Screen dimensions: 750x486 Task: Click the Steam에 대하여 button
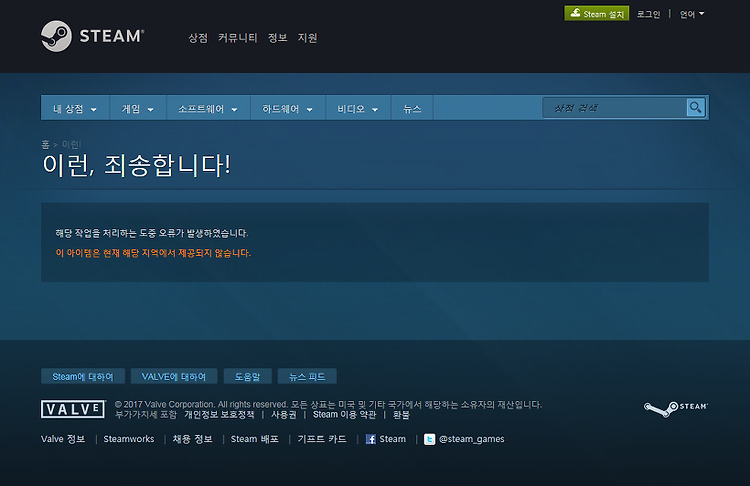pyautogui.click(x=83, y=376)
